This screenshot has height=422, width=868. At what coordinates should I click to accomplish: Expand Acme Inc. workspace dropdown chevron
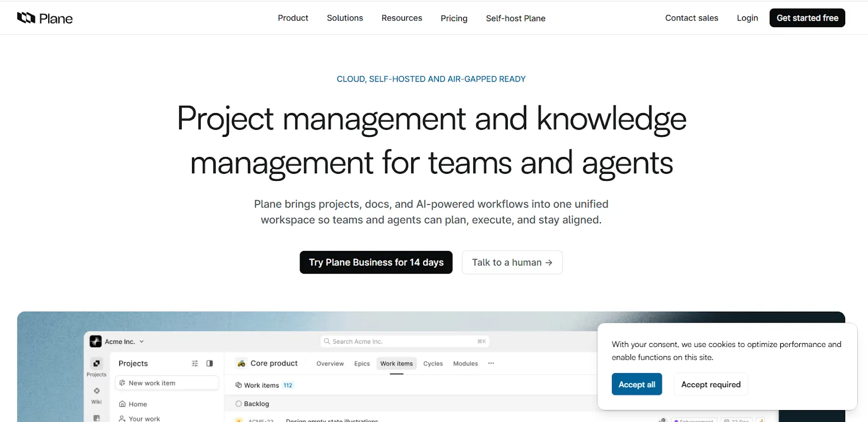tap(142, 342)
